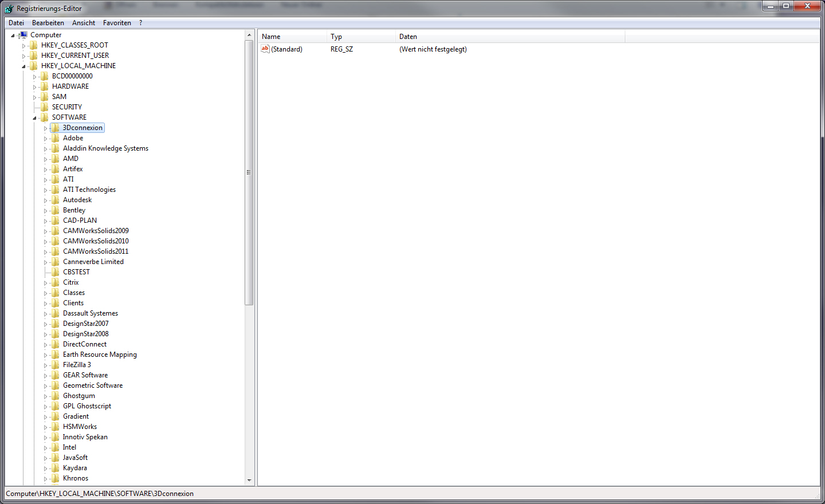Click the (Wert nicht festgelegt) data cell
The width and height of the screenshot is (825, 504).
(433, 49)
